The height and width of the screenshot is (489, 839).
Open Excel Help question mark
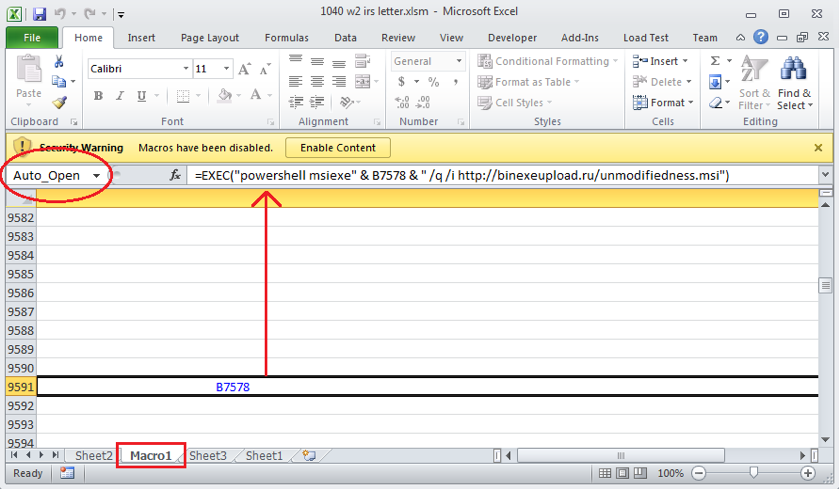coord(760,37)
